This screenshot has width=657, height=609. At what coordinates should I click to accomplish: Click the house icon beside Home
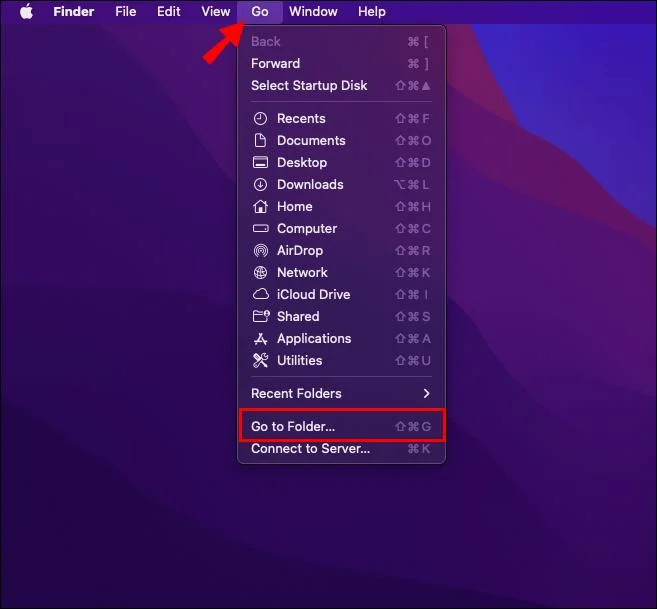coord(260,207)
